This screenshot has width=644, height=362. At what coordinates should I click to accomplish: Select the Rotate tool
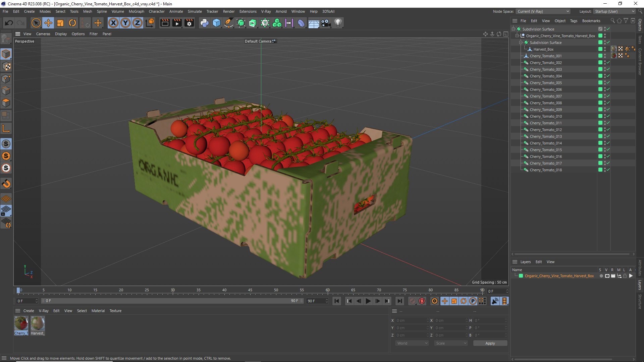coord(72,23)
